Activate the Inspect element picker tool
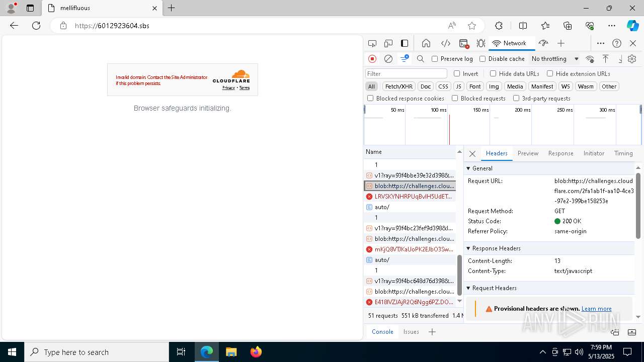The image size is (644, 362). coord(372,43)
